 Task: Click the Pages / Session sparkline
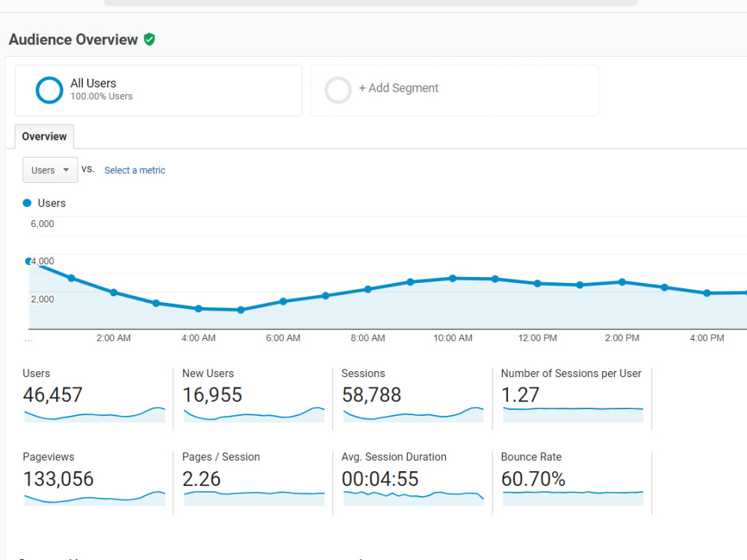point(255,498)
